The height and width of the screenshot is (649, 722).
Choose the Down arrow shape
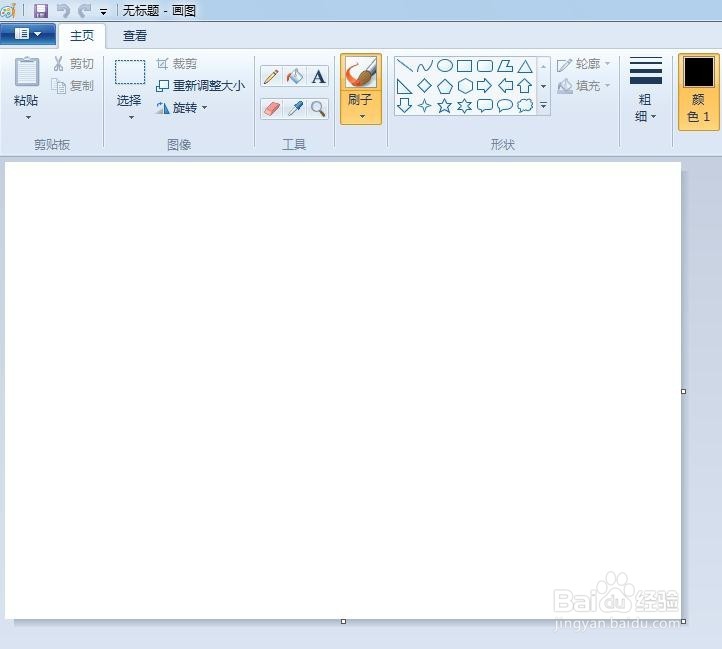pos(404,105)
